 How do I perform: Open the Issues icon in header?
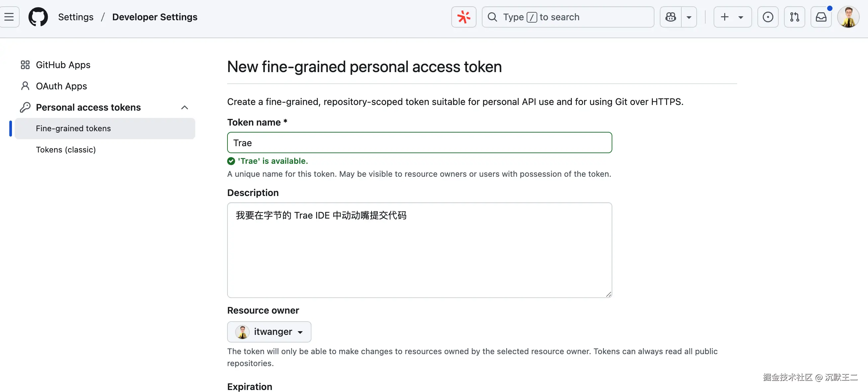[768, 17]
